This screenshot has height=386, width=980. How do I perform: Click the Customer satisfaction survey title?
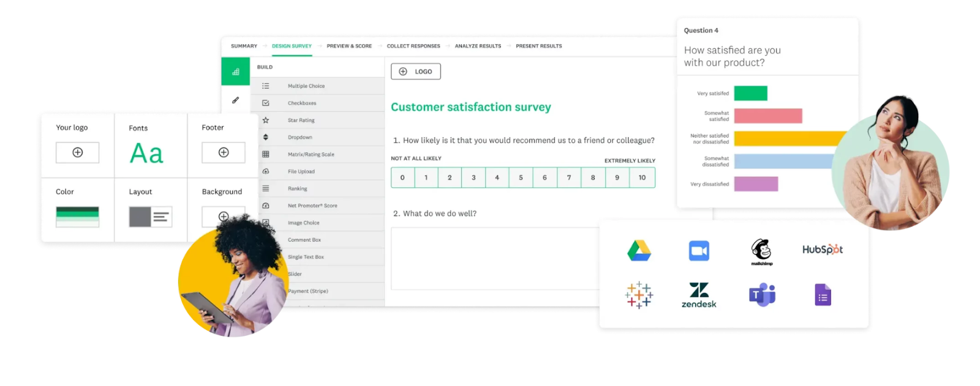pyautogui.click(x=471, y=107)
